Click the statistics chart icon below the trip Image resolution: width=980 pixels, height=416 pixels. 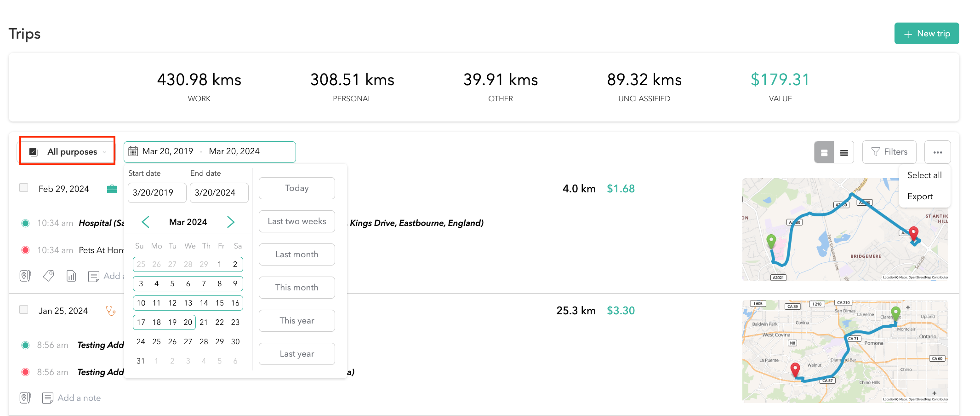71,275
